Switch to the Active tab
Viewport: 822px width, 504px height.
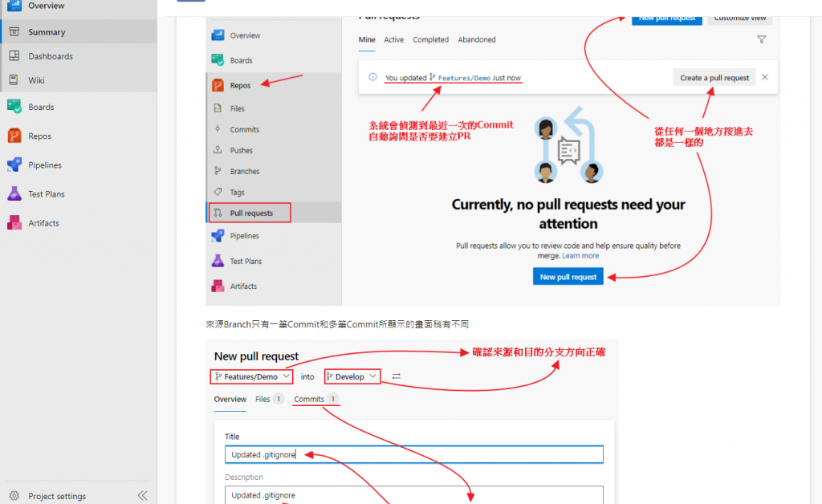[x=393, y=40]
